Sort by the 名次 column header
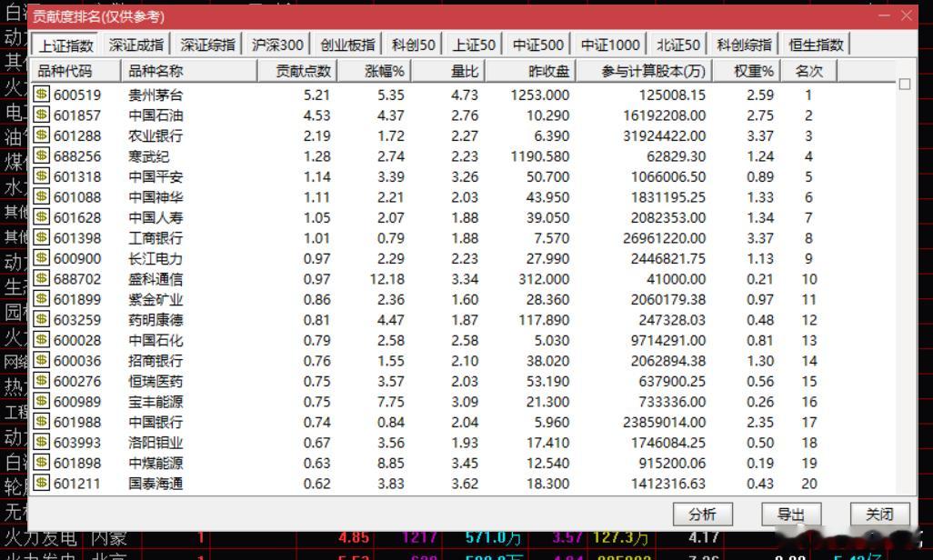933x560 pixels. [x=809, y=72]
